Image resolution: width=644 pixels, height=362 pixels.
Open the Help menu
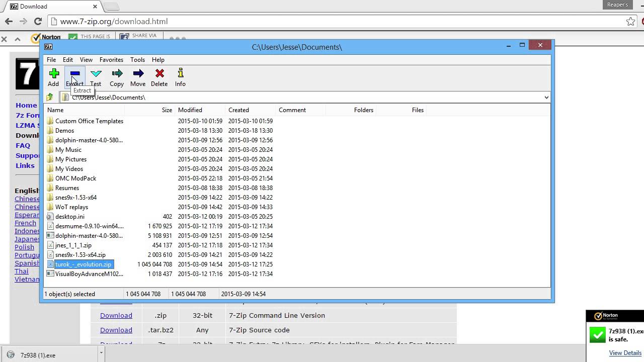coord(158,59)
